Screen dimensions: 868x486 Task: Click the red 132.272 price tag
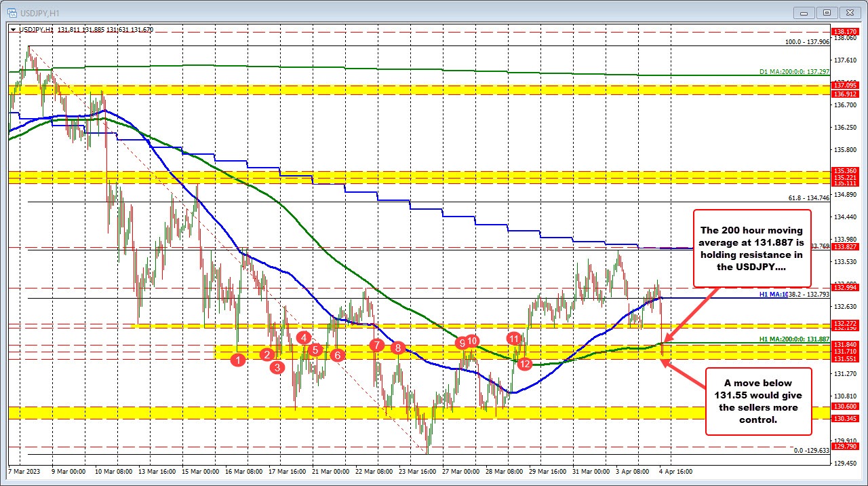(x=846, y=323)
